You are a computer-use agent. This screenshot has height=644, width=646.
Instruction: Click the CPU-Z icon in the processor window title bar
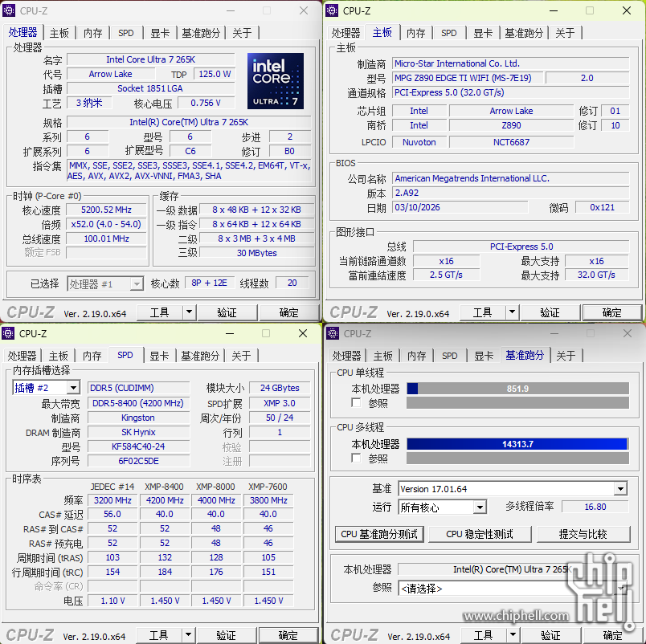coord(9,11)
